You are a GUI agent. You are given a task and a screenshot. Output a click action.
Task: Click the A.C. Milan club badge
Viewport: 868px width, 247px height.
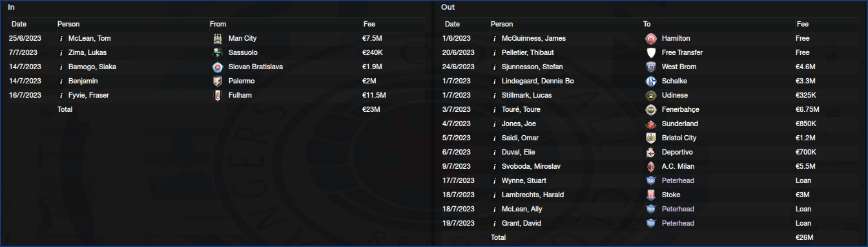(x=651, y=166)
